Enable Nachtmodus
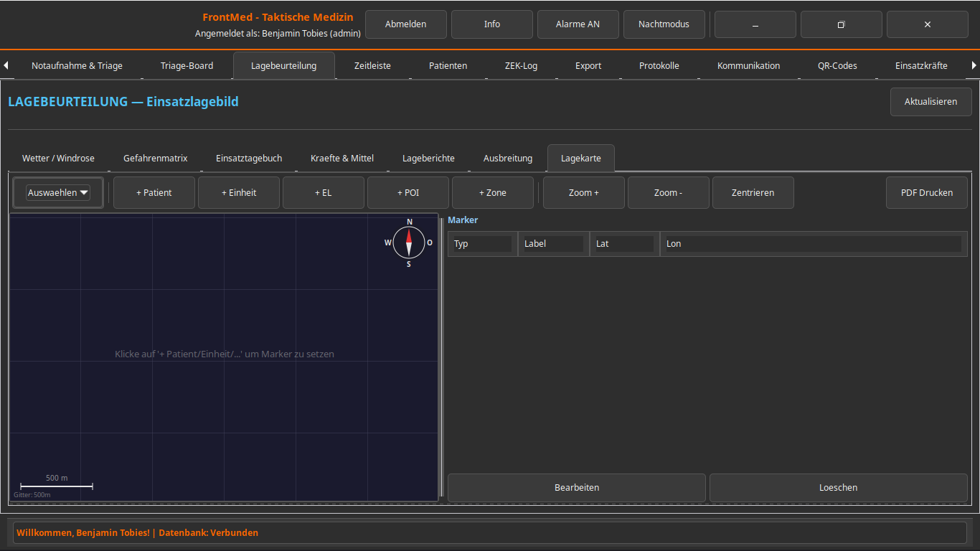980x551 pixels. pos(664,24)
